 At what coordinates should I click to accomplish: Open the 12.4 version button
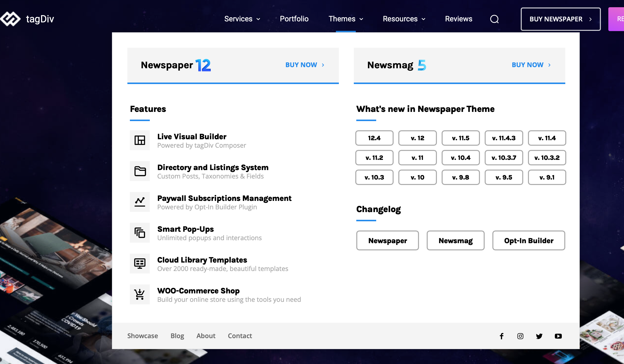tap(374, 138)
